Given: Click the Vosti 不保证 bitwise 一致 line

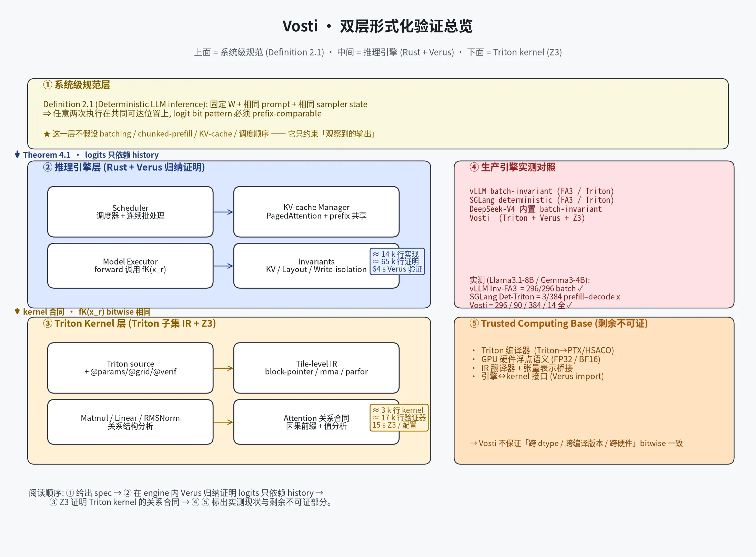Looking at the screenshot, I should coord(576,444).
